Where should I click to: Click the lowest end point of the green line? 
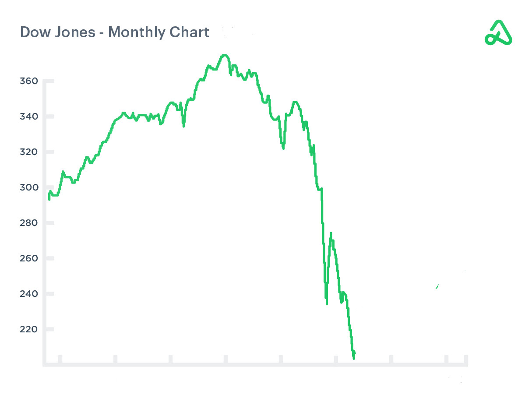[x=354, y=358]
